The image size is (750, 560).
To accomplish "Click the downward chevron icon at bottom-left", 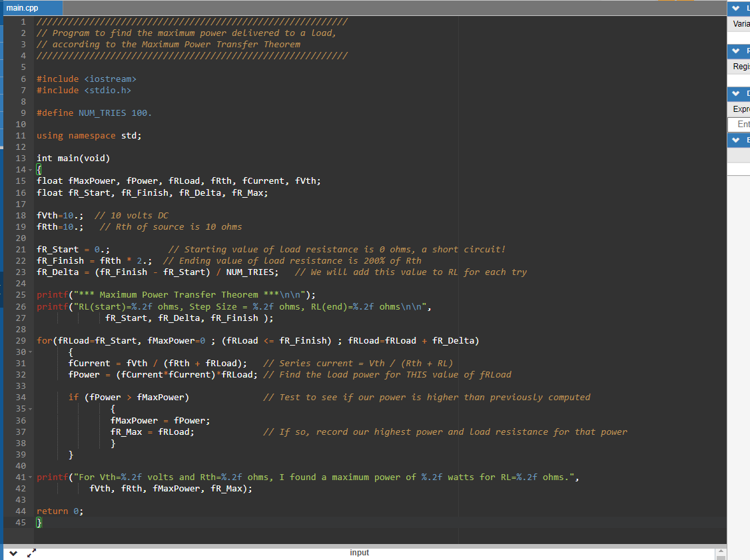I will (x=12, y=553).
